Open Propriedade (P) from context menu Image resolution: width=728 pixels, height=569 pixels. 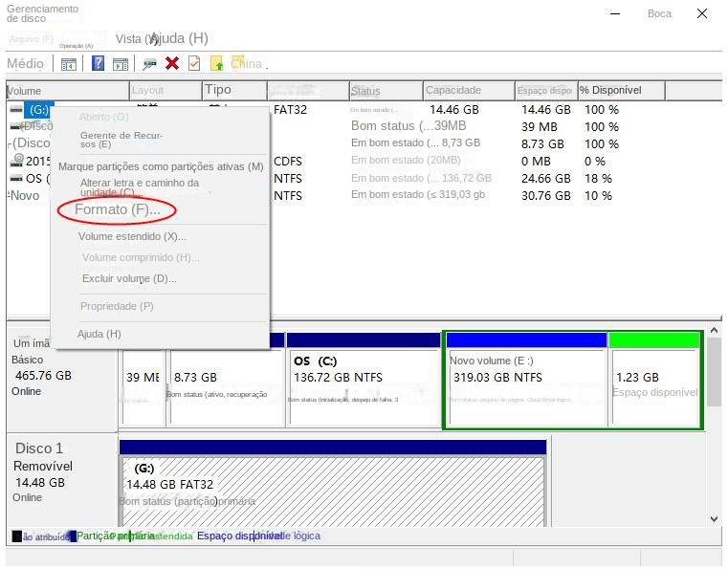(x=117, y=306)
